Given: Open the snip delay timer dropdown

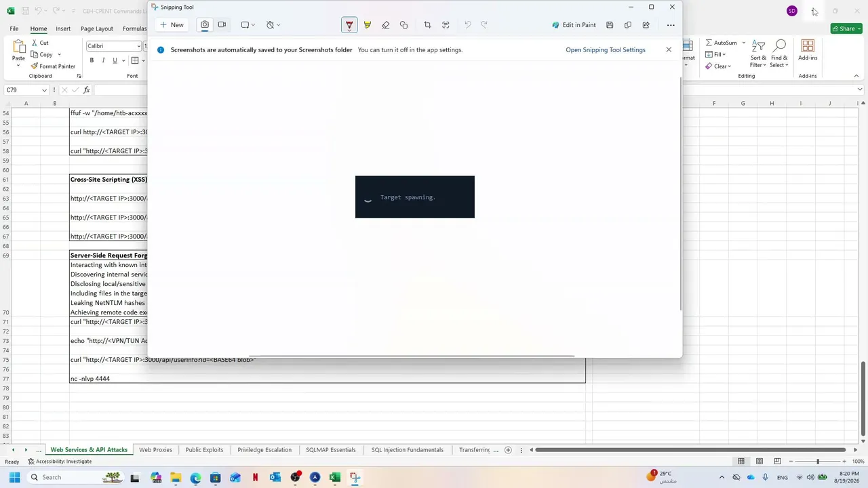Looking at the screenshot, I should 273,25.
